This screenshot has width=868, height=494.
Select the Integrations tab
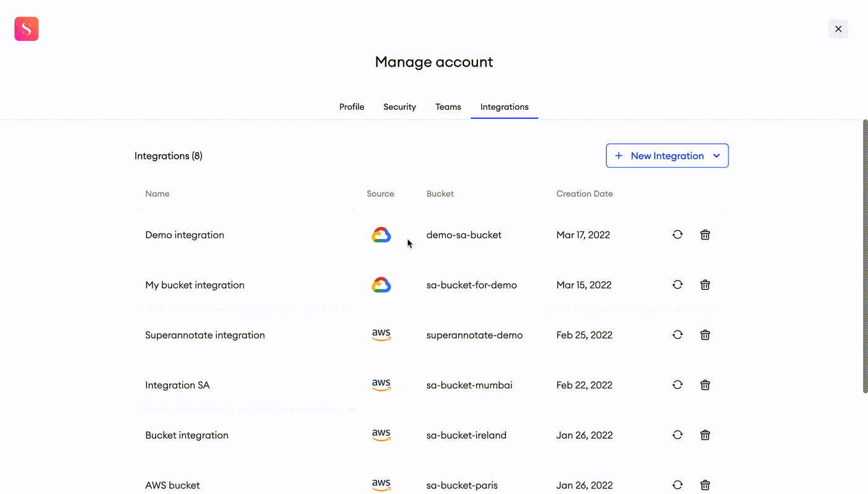tap(505, 107)
